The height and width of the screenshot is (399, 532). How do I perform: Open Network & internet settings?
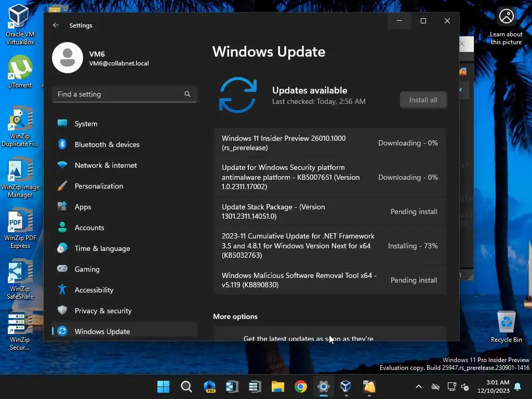[125, 165]
